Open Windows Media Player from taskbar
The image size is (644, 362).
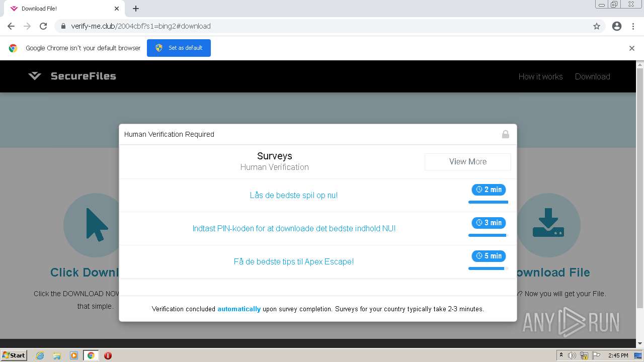click(74, 355)
